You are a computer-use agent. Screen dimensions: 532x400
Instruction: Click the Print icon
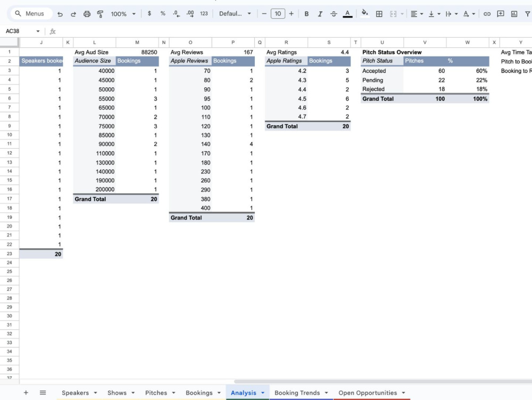tap(87, 14)
